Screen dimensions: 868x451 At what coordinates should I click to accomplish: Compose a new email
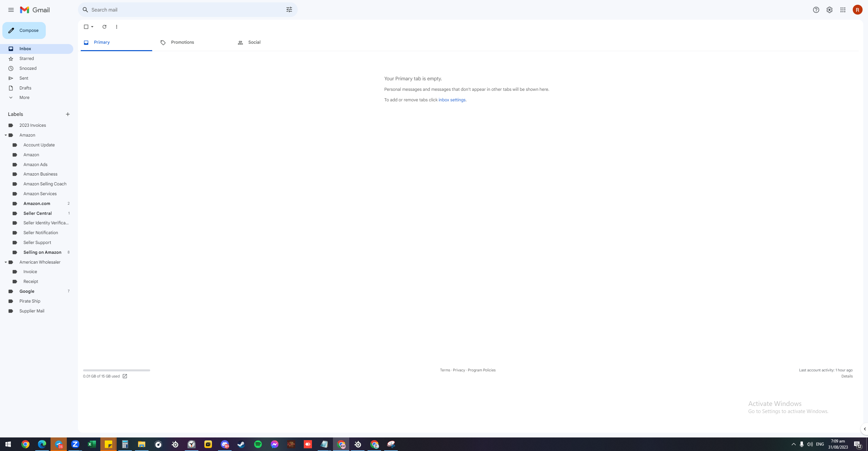click(x=24, y=30)
